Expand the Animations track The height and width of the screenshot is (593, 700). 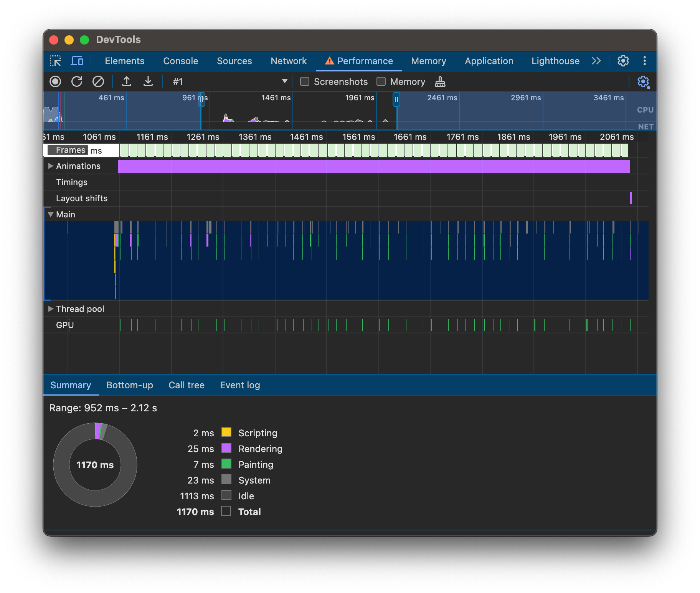(x=51, y=166)
